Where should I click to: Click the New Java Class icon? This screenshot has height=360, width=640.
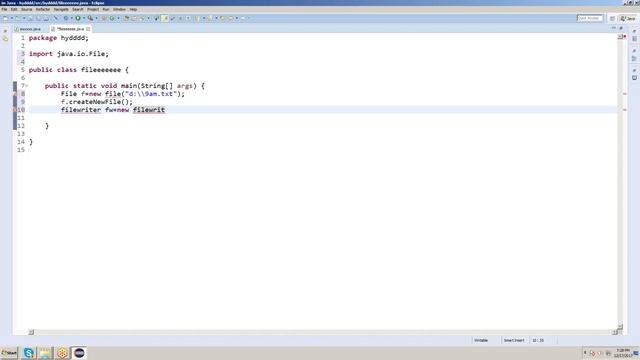point(112,18)
